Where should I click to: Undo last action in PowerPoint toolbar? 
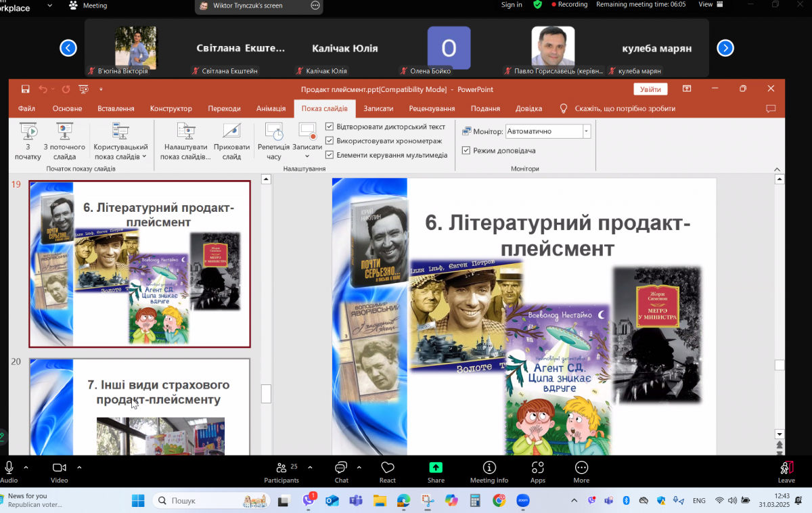tap(43, 89)
